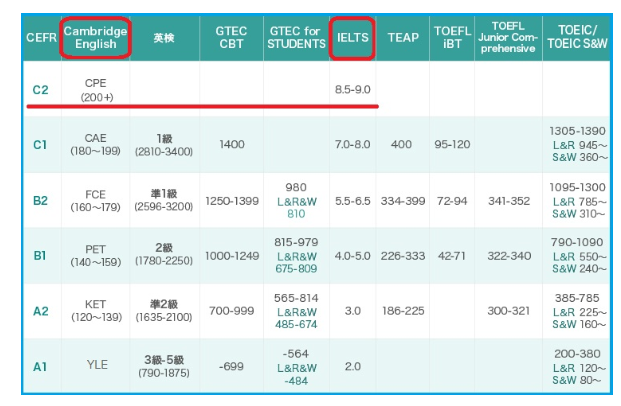Select the TOEIC 1095-1300 cell
This screenshot has width=621, height=406.
tap(578, 200)
